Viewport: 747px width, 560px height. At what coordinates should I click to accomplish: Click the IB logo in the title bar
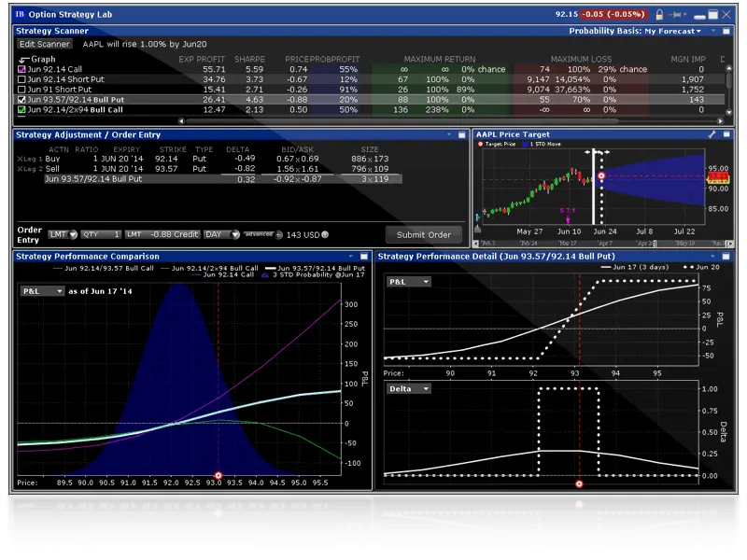[x=20, y=14]
